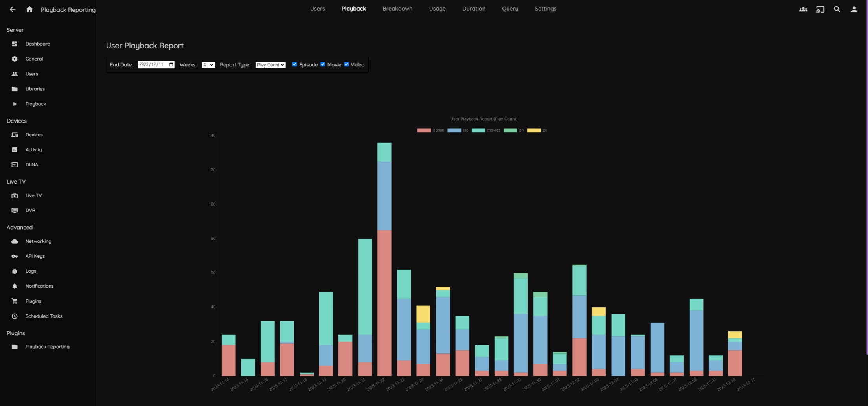This screenshot has width=868, height=406.
Task: Expand the Weeks dropdown
Action: point(208,65)
